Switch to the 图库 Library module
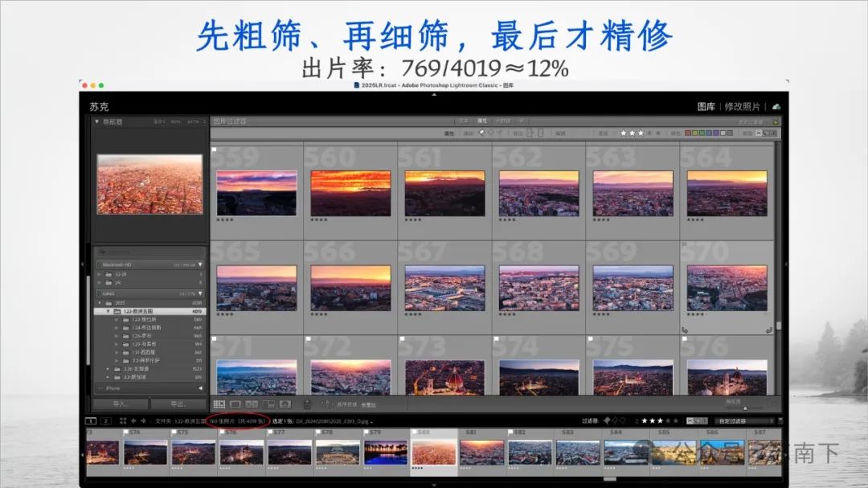This screenshot has height=488, width=868. 706,106
